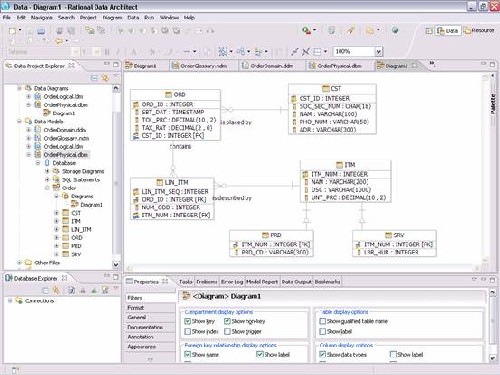This screenshot has height=375, width=500.
Task: Toggle the Show trigger checkbox
Action: [227, 331]
